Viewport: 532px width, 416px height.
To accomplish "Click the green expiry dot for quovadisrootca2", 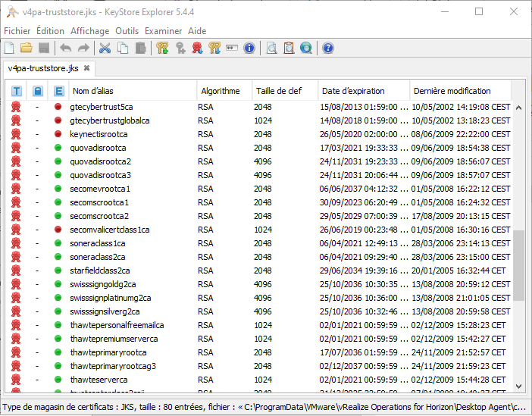I will 58,161.
